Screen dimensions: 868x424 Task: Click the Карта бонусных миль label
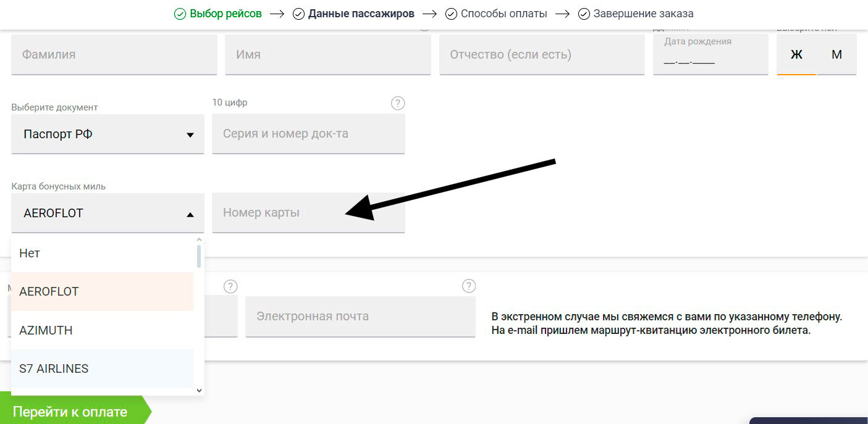[x=59, y=186]
